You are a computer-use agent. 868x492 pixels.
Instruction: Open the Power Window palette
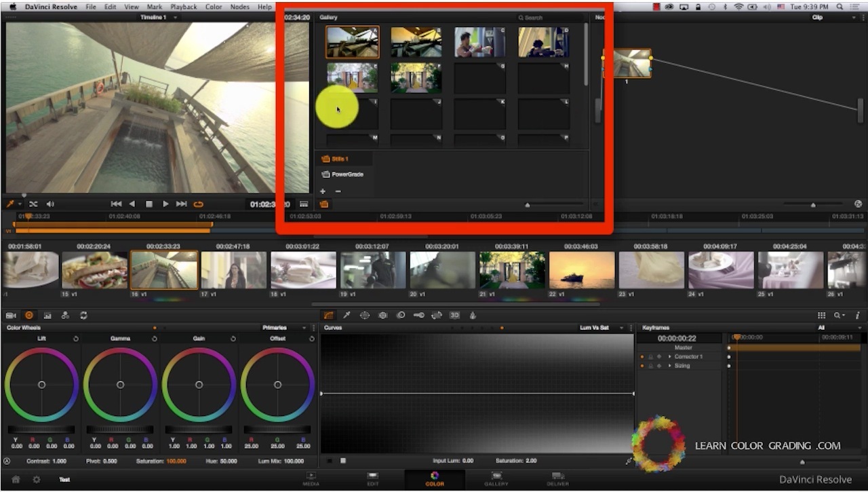[x=365, y=316]
